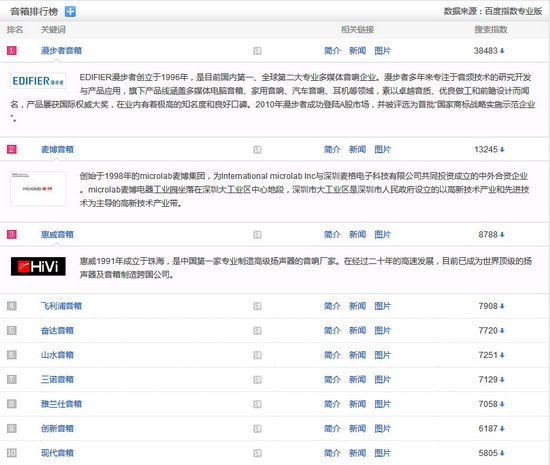Screen dimensions: 550x465
Task: Click the small square icon in 创新音箱 row
Action: pos(257,429)
